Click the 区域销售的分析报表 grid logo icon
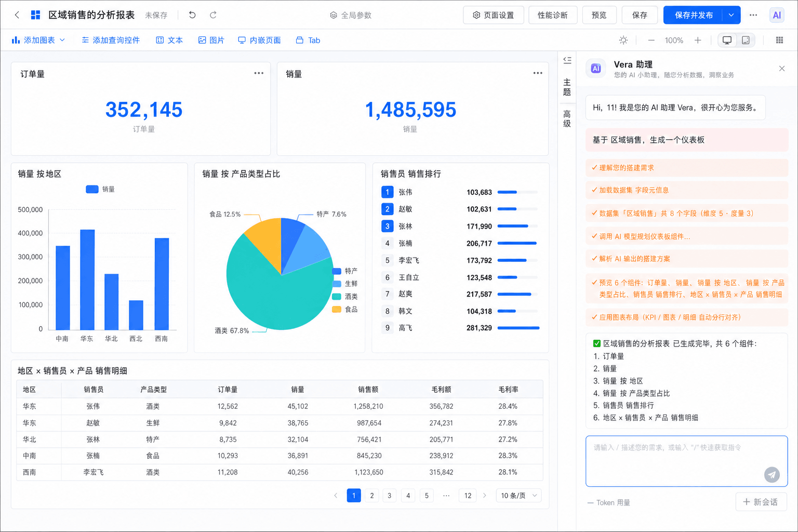Viewport: 798px width, 532px height. [x=35, y=15]
